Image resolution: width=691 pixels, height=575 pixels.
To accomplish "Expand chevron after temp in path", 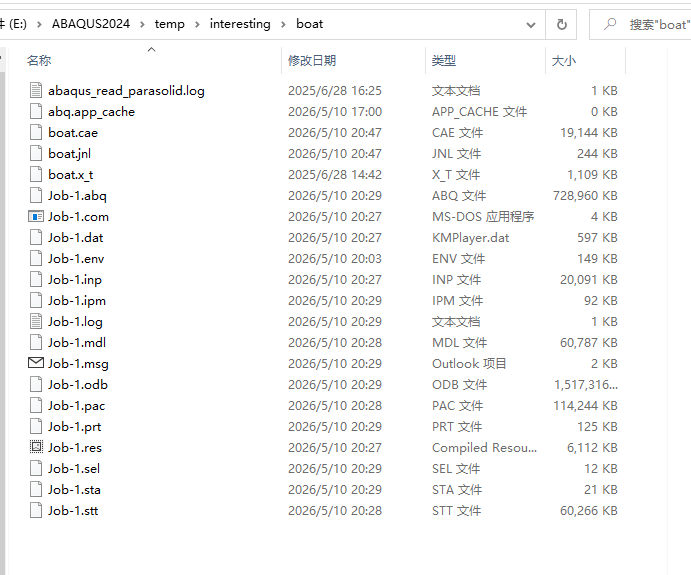I will click(197, 24).
